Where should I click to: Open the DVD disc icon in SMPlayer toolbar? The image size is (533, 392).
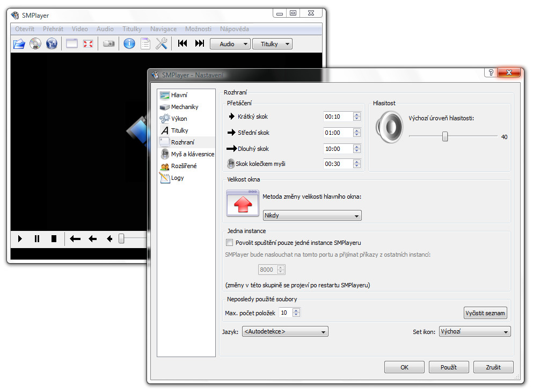(35, 44)
